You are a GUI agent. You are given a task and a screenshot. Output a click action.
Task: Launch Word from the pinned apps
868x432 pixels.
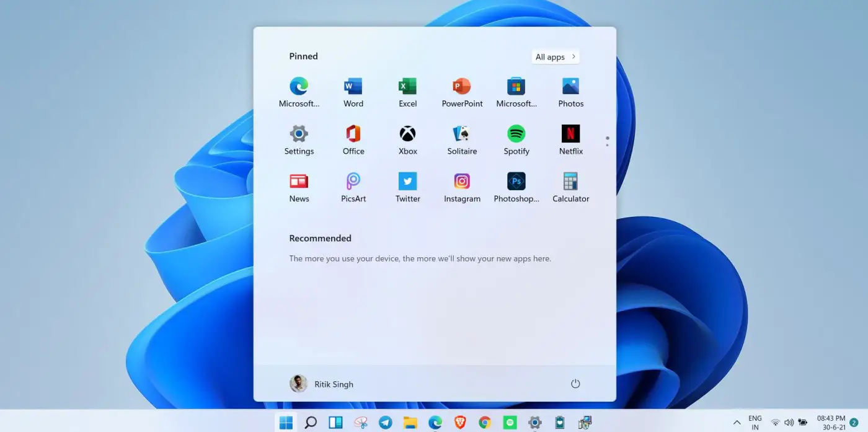pos(353,92)
